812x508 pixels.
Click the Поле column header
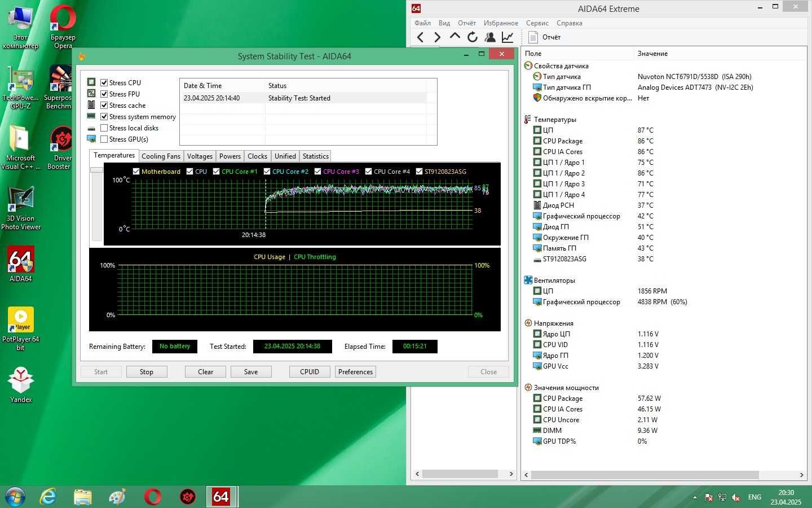click(x=579, y=54)
